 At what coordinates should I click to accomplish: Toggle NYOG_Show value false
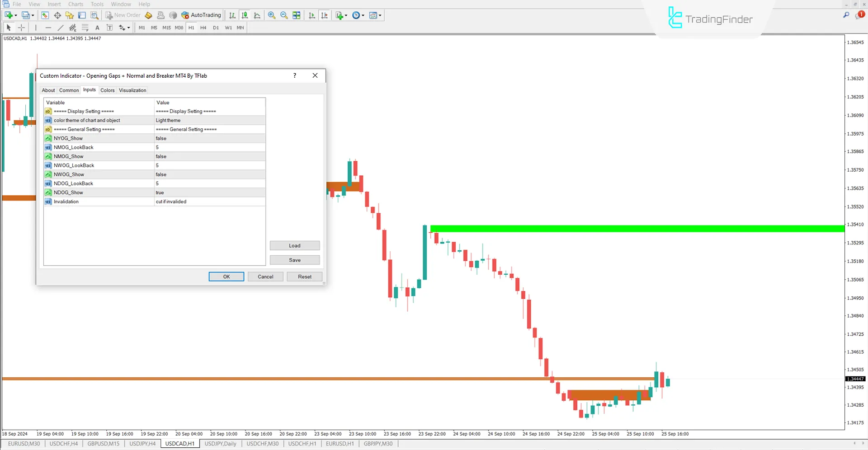pos(210,138)
